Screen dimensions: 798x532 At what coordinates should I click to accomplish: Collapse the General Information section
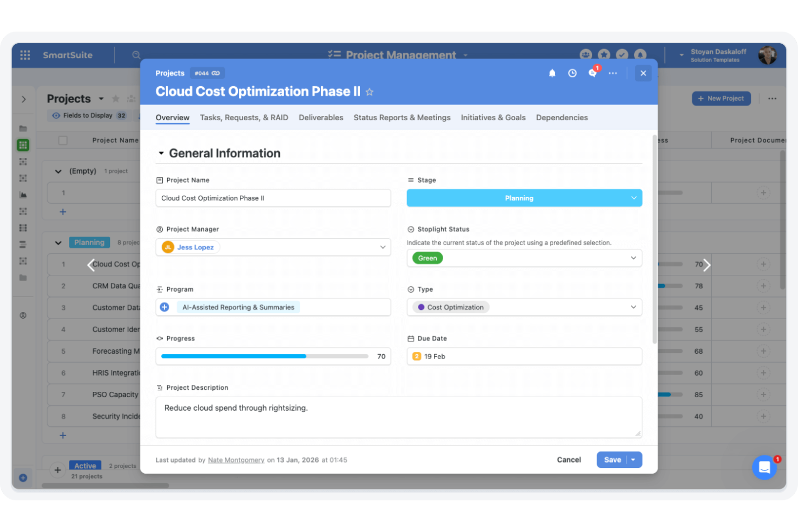(x=161, y=153)
